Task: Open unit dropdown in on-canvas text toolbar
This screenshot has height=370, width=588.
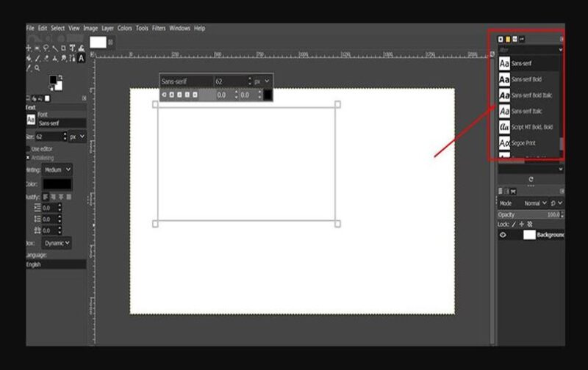Action: (x=262, y=81)
